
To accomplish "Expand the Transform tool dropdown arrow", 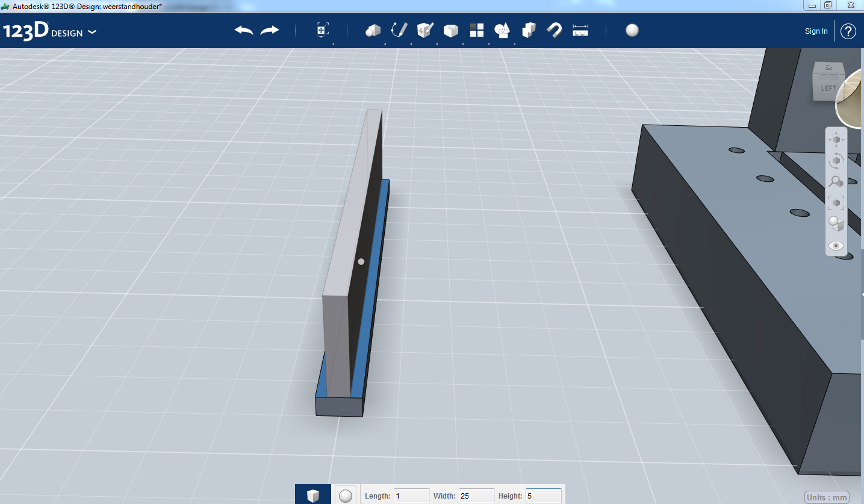I will click(333, 43).
